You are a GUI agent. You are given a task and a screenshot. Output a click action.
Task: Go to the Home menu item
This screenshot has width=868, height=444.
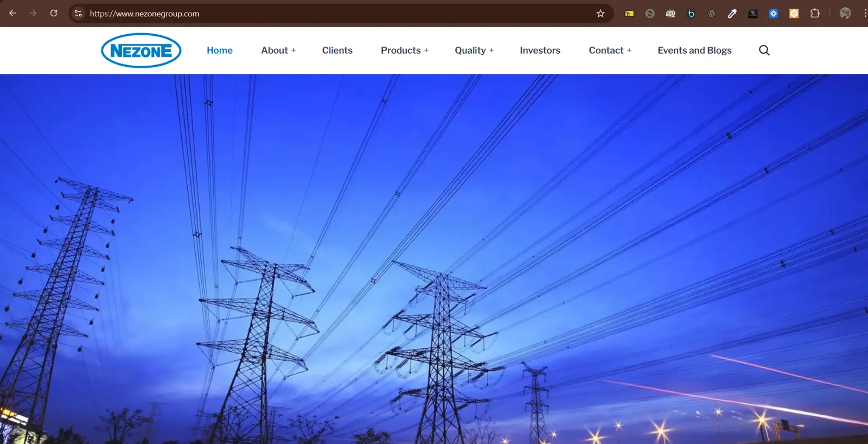pyautogui.click(x=219, y=50)
